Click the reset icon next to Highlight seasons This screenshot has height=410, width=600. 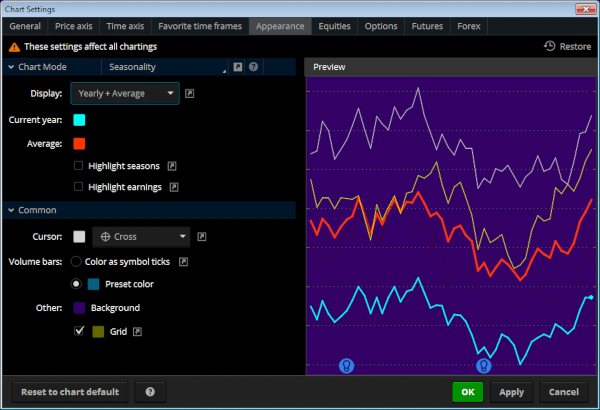(172, 165)
